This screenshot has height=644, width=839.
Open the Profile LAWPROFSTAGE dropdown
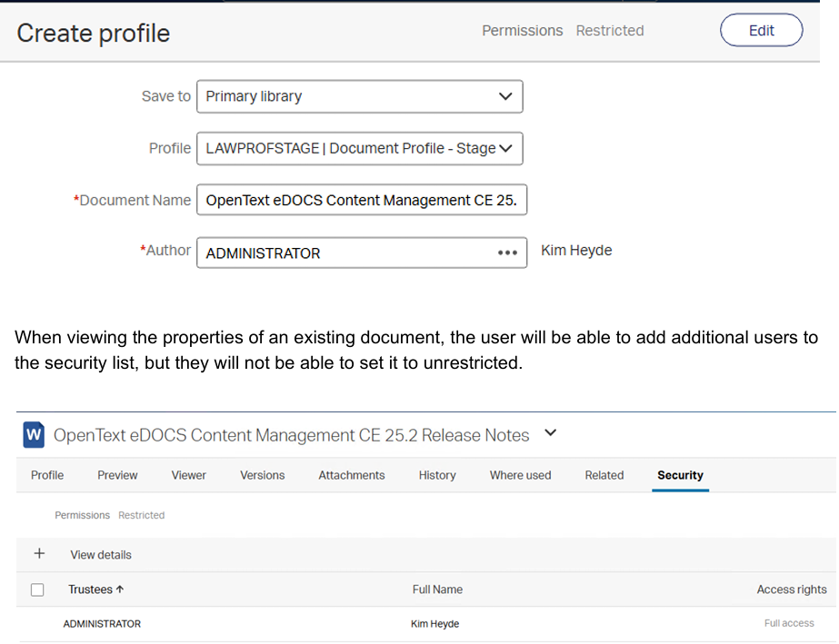point(360,148)
